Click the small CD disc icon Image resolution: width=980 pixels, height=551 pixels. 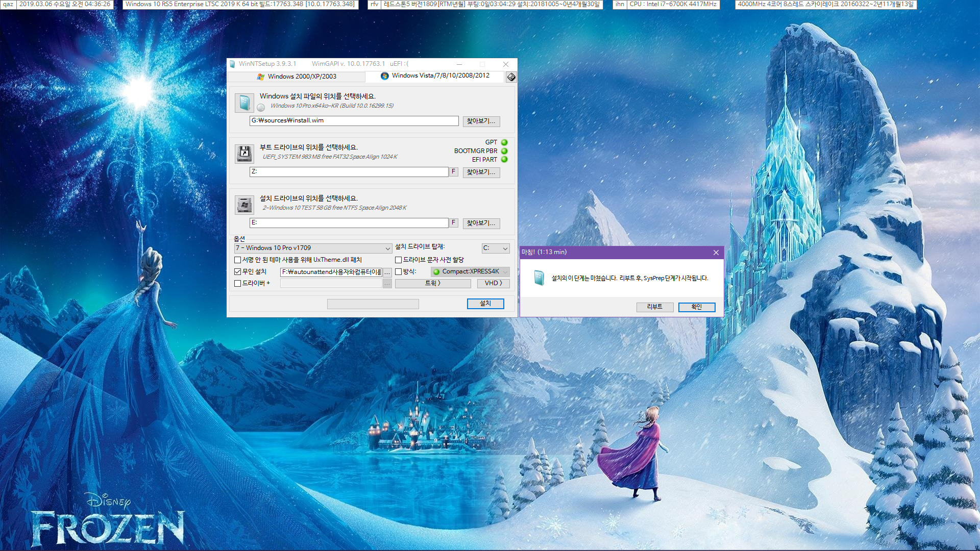(261, 107)
